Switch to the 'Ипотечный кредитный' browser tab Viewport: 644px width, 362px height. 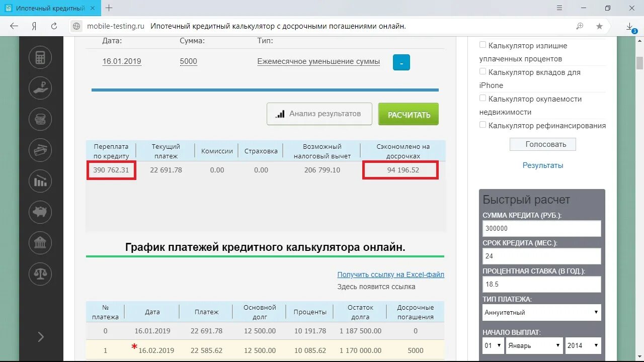pyautogui.click(x=50, y=9)
